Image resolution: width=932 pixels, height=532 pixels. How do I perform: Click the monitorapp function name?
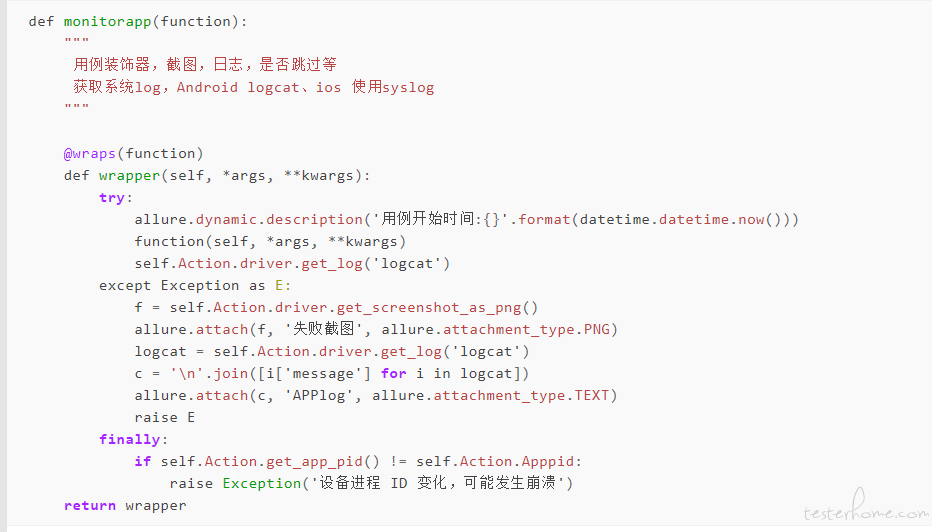click(x=108, y=22)
